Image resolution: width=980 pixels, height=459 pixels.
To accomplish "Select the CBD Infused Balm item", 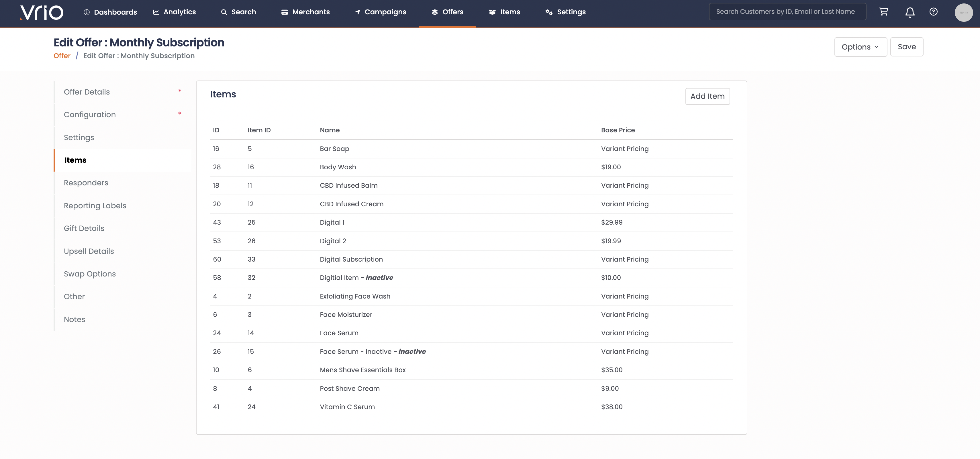I will coord(471,186).
